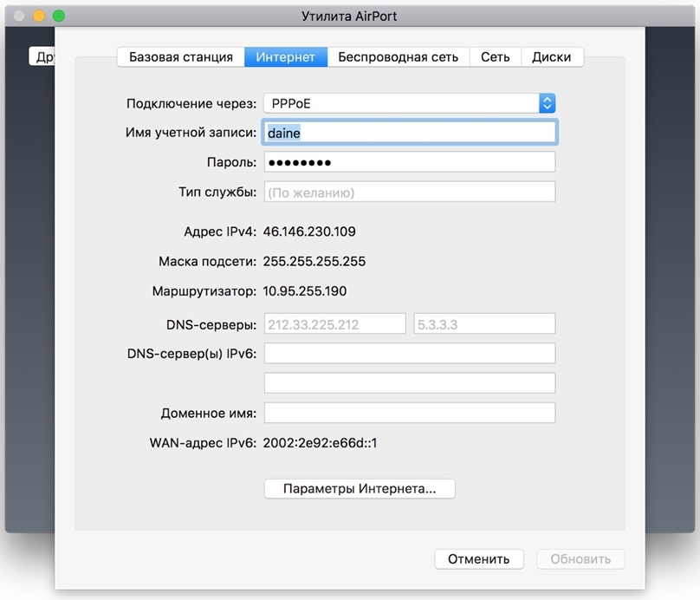Expand the Подключение через PPPoE dropdown
The image size is (700, 600).
pyautogui.click(x=408, y=103)
